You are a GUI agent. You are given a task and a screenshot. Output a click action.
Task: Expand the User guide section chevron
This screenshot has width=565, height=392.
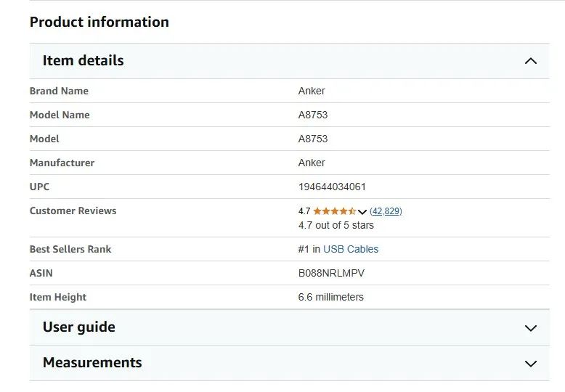pos(530,328)
